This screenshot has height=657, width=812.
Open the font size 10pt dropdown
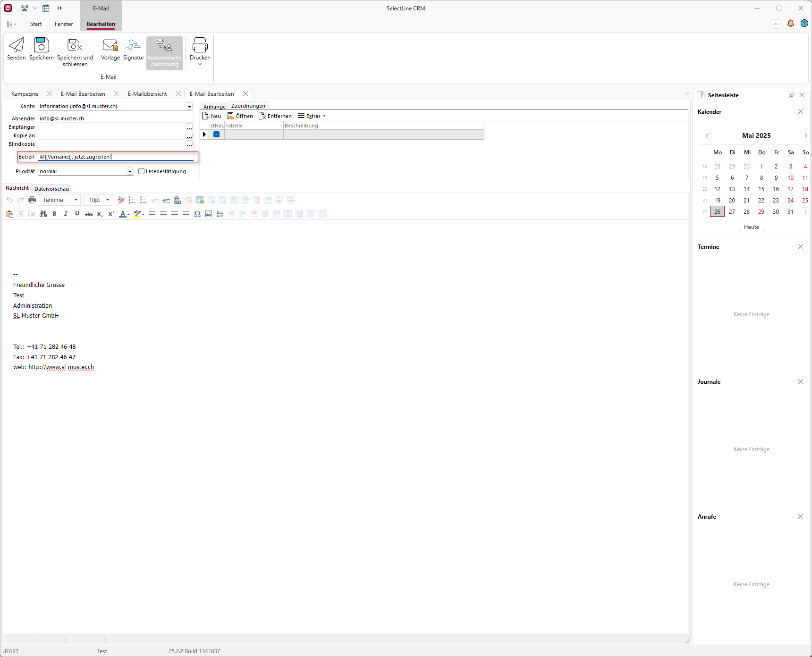coord(108,200)
